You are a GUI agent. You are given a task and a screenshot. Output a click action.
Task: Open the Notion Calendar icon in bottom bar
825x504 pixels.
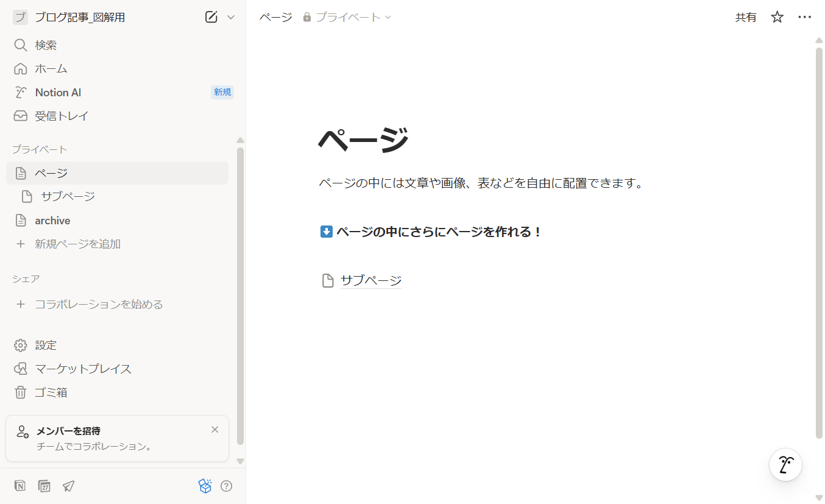pyautogui.click(x=44, y=486)
